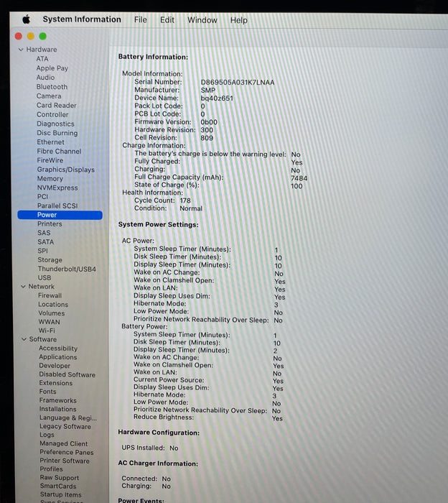448x503 pixels.
Task: Select Preference Panes in sidebar
Action: (67, 452)
